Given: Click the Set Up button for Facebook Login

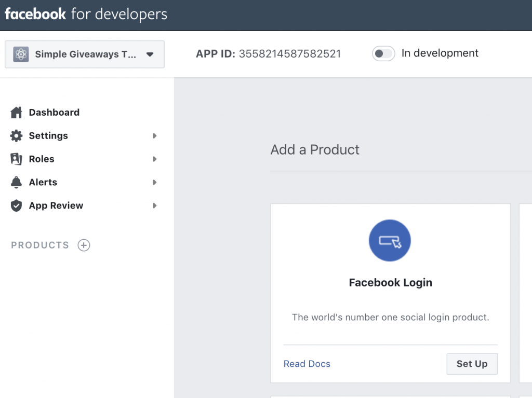Looking at the screenshot, I should click(x=472, y=364).
